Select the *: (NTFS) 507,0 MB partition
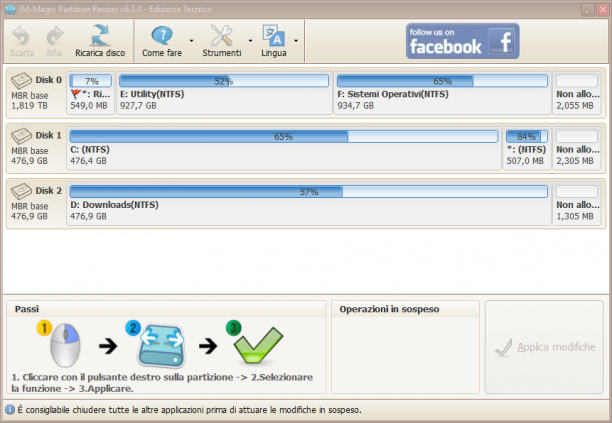This screenshot has height=423, width=612. [527, 148]
